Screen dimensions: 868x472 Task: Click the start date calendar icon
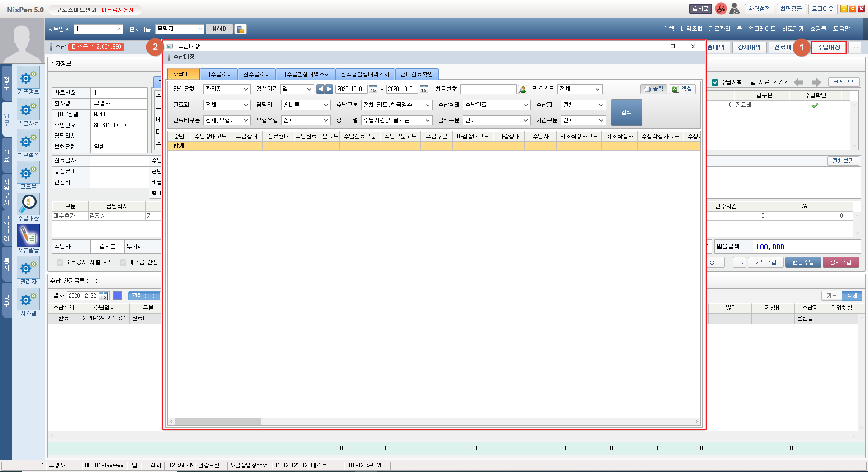point(373,89)
